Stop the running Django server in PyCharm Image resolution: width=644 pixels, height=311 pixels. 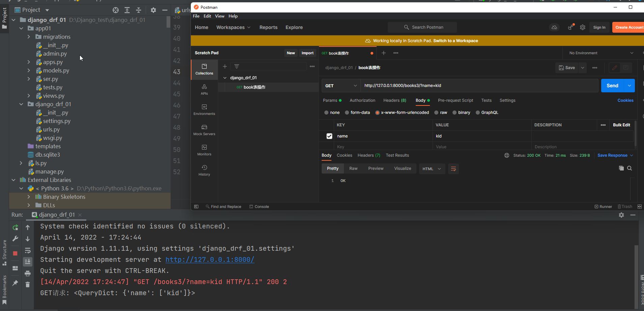tap(15, 253)
